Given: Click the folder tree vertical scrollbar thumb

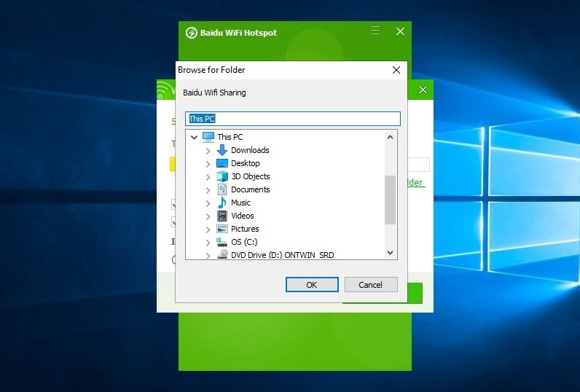Looking at the screenshot, I should click(390, 200).
